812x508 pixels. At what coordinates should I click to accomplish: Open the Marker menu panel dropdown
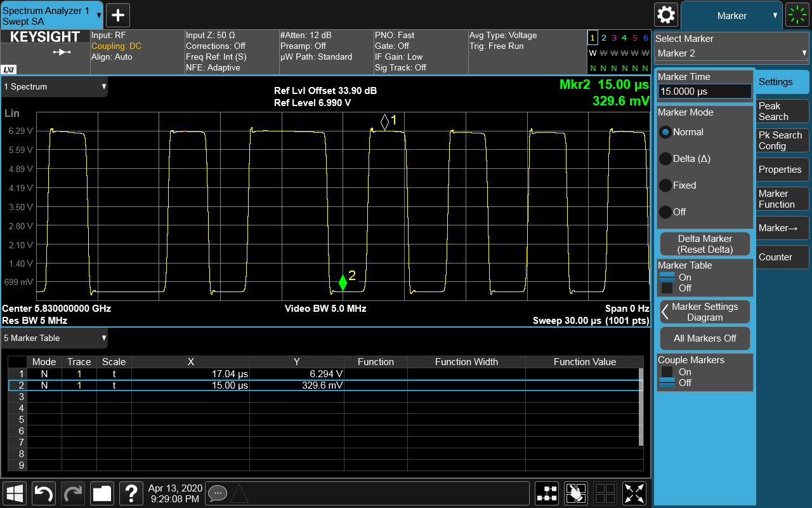coord(731,15)
